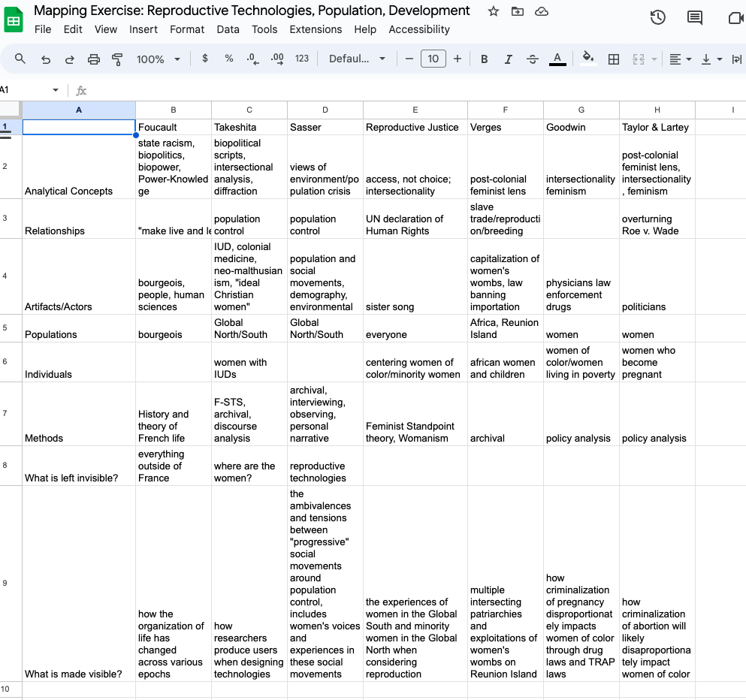This screenshot has width=746, height=700.
Task: Open the horizontal align dropdown
Action: tap(679, 59)
